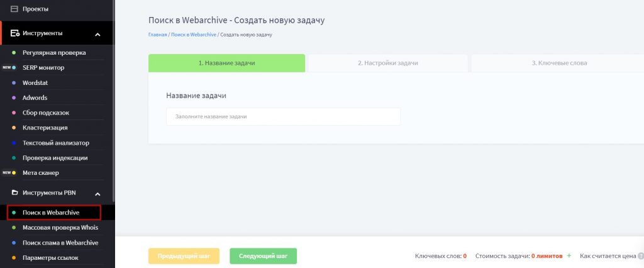Switch to 2. Настройки задачи tab
The height and width of the screenshot is (268, 644).
point(387,63)
